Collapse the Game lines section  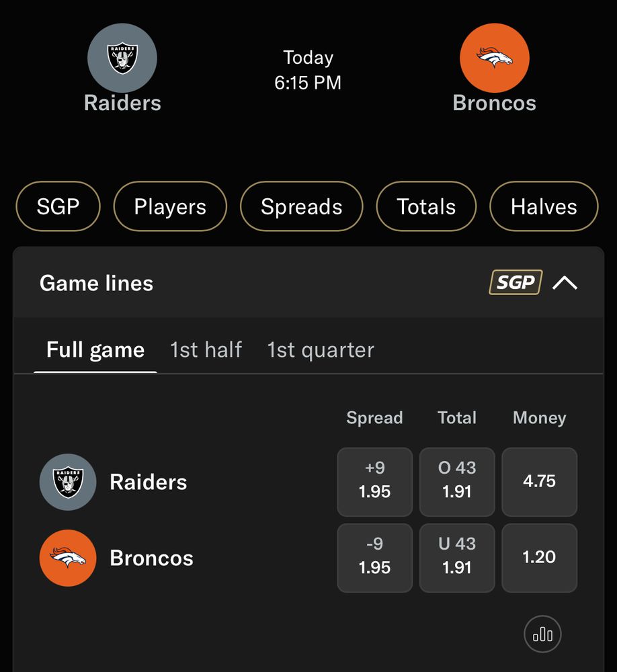[x=565, y=283]
